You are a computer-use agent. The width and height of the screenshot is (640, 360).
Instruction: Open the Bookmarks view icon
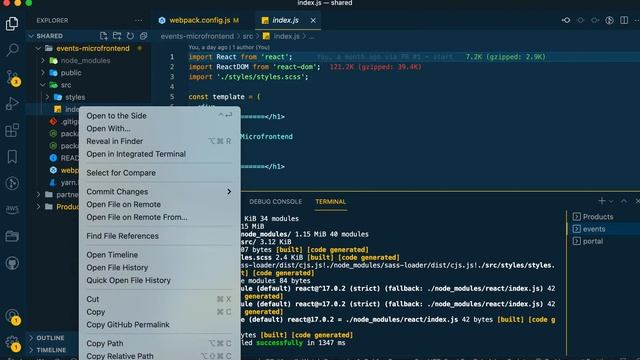click(x=12, y=157)
